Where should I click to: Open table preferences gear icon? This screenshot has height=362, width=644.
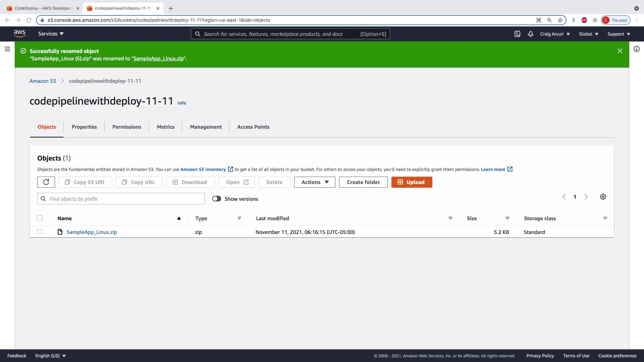point(603,197)
